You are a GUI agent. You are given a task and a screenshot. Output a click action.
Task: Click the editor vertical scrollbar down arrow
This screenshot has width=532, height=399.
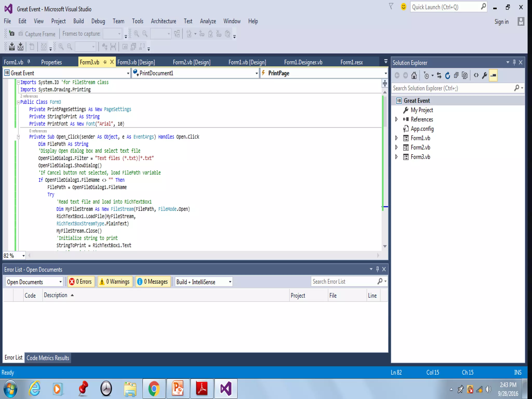point(385,246)
